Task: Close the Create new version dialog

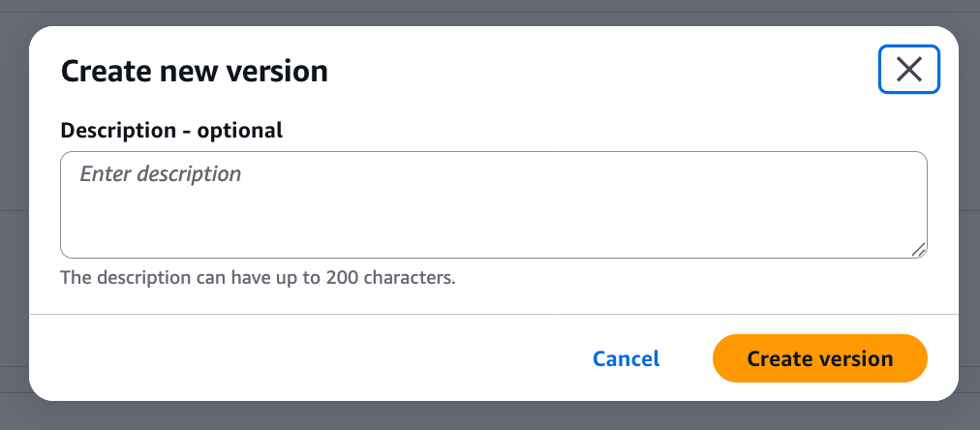Action: (908, 70)
